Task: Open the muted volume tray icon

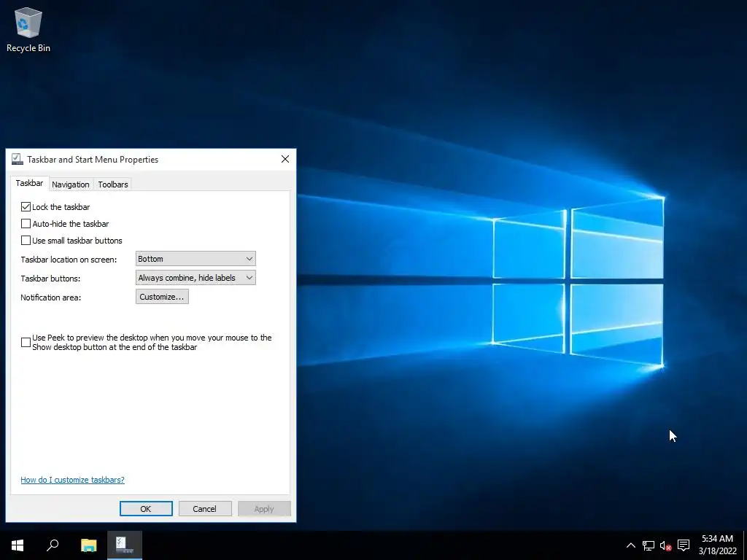Action: click(665, 545)
